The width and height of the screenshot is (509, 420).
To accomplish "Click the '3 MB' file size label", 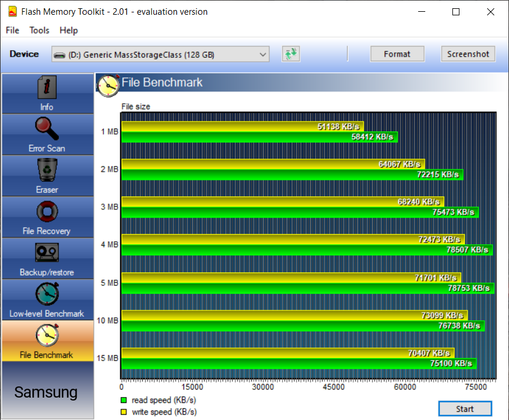I will click(109, 207).
